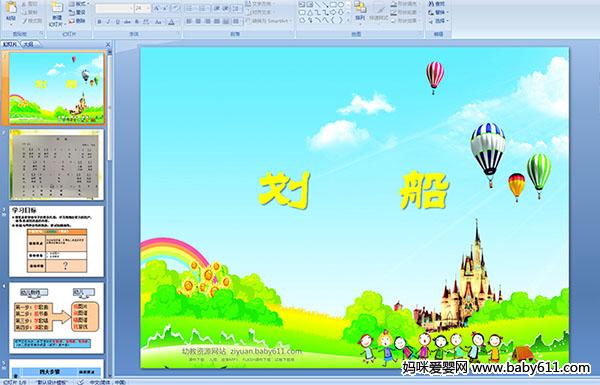This screenshot has width=600, height=385.
Task: Open the font size dropdown
Action: [x=142, y=8]
